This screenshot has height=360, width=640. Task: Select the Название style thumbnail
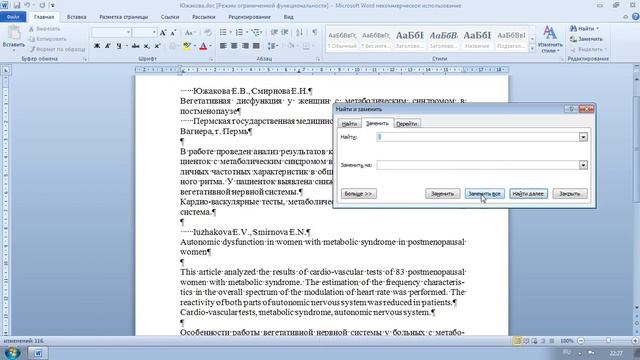click(477, 39)
